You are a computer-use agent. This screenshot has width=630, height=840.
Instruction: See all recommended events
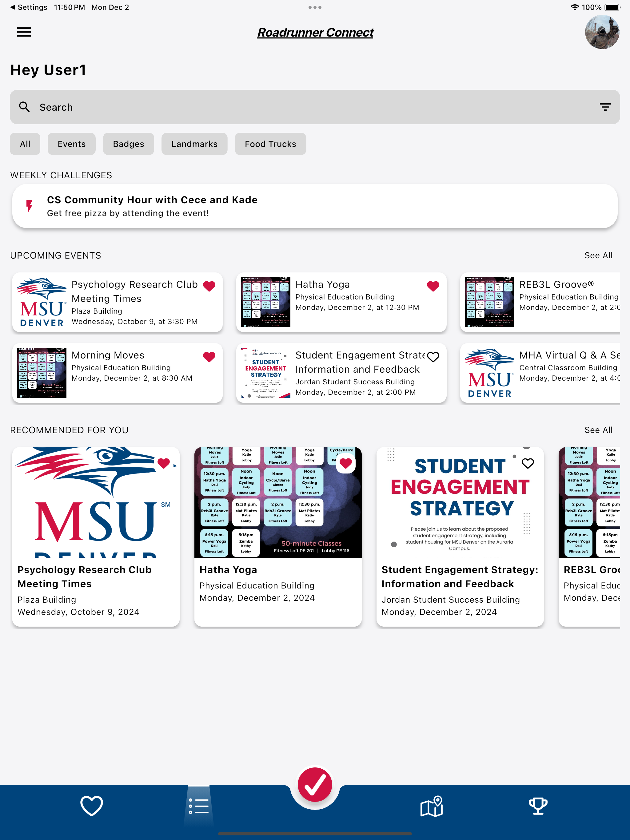point(598,430)
